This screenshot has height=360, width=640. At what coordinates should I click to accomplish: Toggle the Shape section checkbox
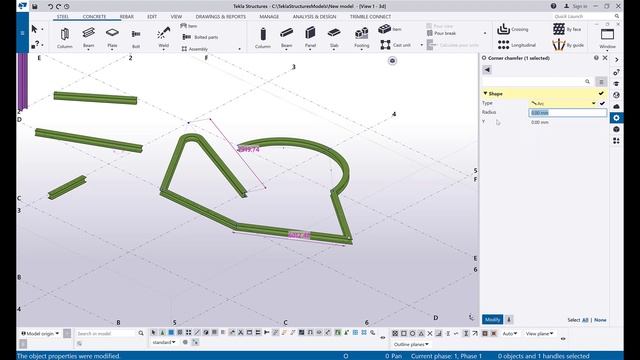pyautogui.click(x=601, y=93)
